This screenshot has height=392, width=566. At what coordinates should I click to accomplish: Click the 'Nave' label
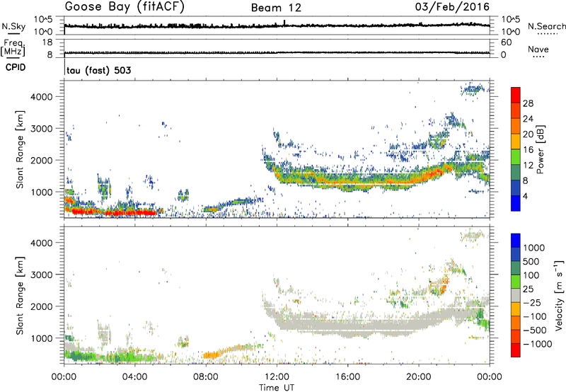pyautogui.click(x=538, y=49)
